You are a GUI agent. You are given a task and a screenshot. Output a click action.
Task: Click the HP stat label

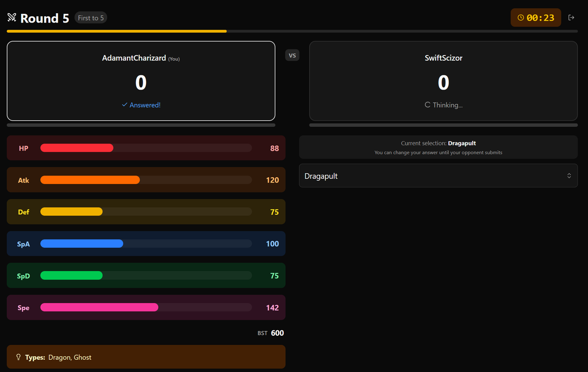[x=24, y=148]
